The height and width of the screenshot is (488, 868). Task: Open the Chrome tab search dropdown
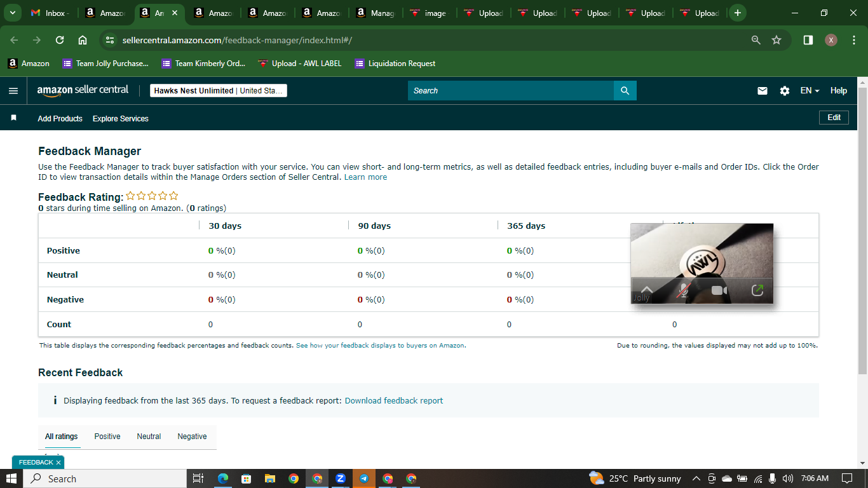[x=12, y=13]
